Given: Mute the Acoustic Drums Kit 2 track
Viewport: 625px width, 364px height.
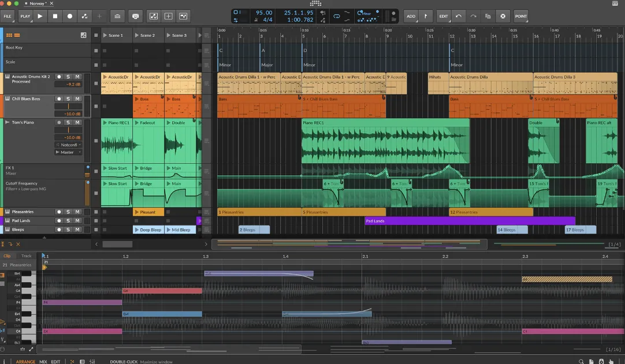Looking at the screenshot, I should coord(77,77).
